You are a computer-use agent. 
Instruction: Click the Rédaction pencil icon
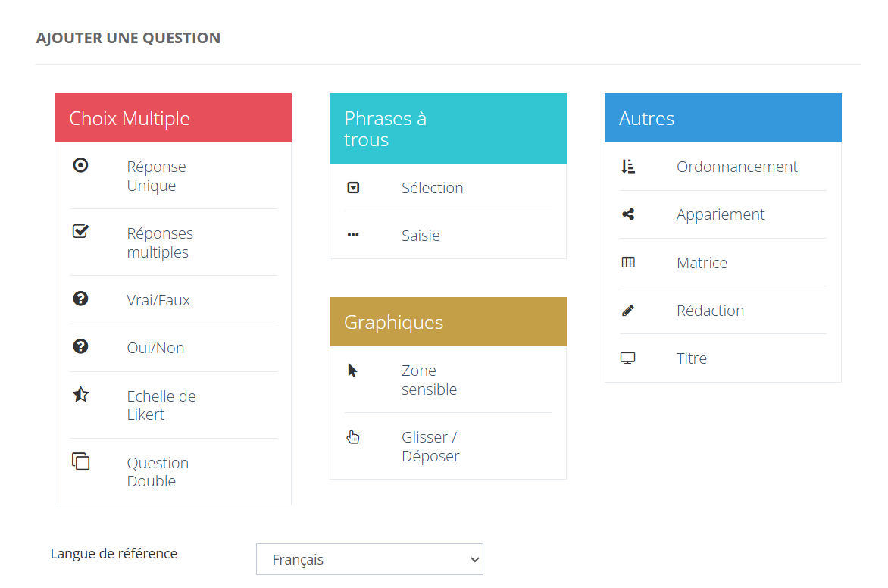[x=628, y=311]
